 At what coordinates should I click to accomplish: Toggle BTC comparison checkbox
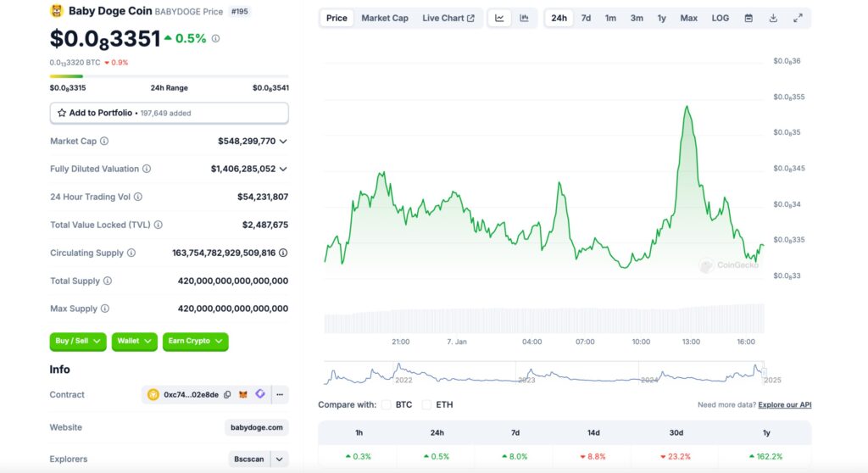pyautogui.click(x=387, y=405)
